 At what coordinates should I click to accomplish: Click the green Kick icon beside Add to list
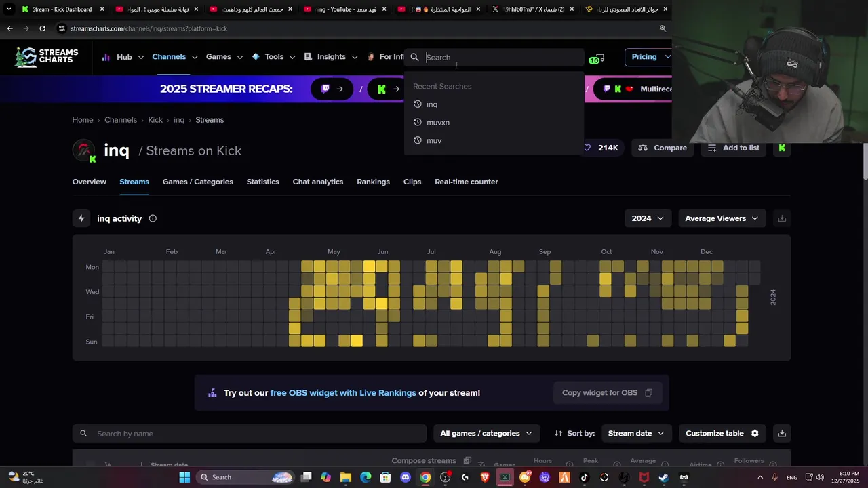[x=782, y=148]
